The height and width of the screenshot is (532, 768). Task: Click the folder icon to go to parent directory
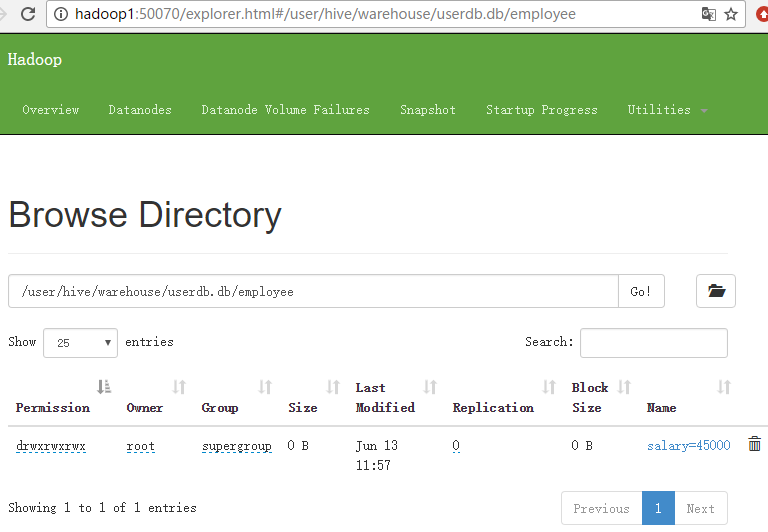[716, 291]
